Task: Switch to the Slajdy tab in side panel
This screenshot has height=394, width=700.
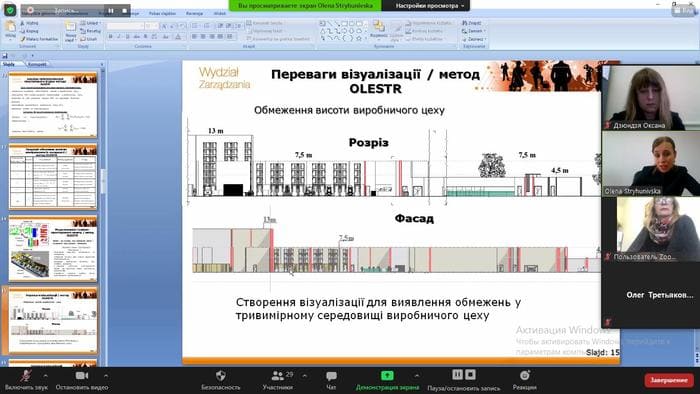Action: 9,64
